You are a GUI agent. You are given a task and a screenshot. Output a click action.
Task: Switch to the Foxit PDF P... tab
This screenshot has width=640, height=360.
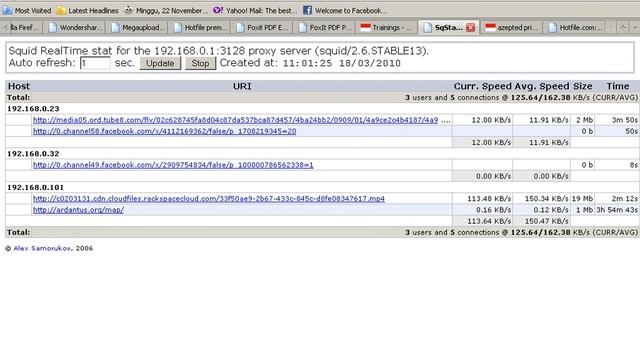(325, 28)
